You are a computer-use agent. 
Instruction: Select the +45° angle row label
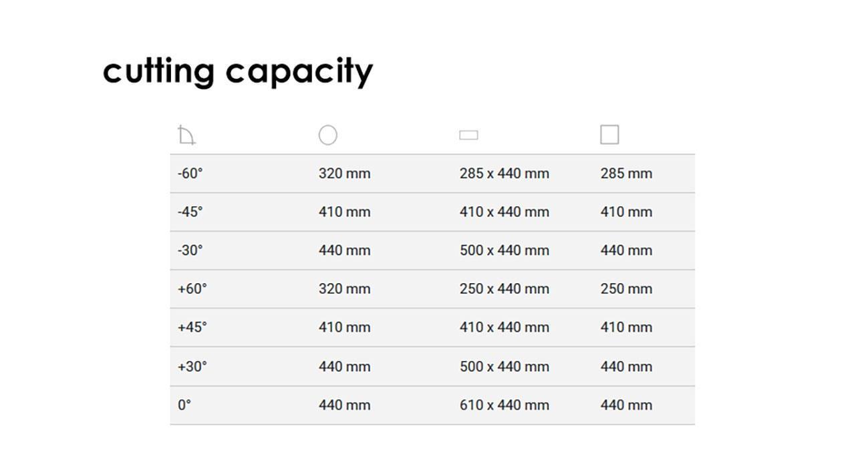(x=192, y=327)
